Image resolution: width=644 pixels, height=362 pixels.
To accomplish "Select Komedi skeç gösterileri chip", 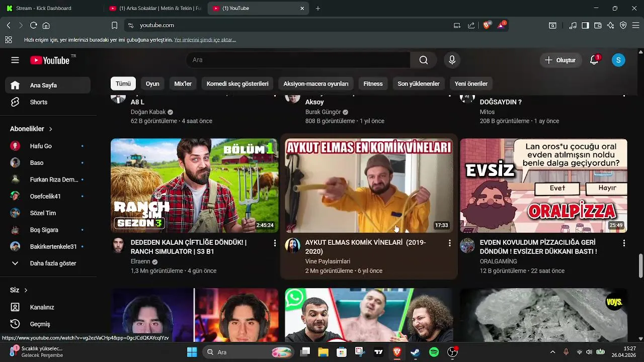I will pyautogui.click(x=237, y=83).
